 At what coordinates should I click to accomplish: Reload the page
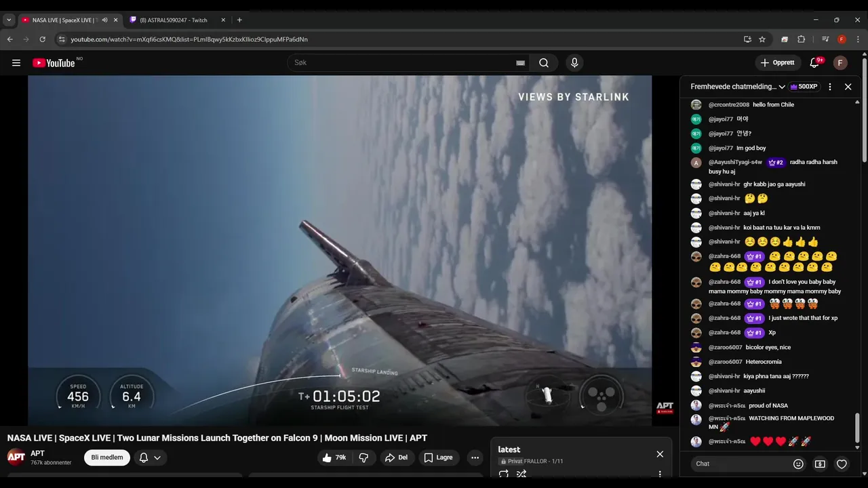(x=42, y=39)
